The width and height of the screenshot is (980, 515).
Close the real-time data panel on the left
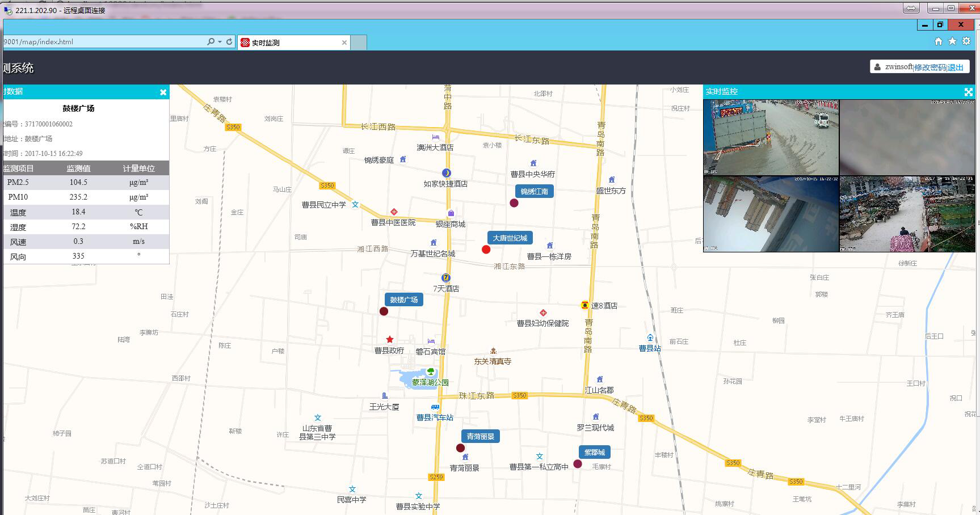pos(163,92)
